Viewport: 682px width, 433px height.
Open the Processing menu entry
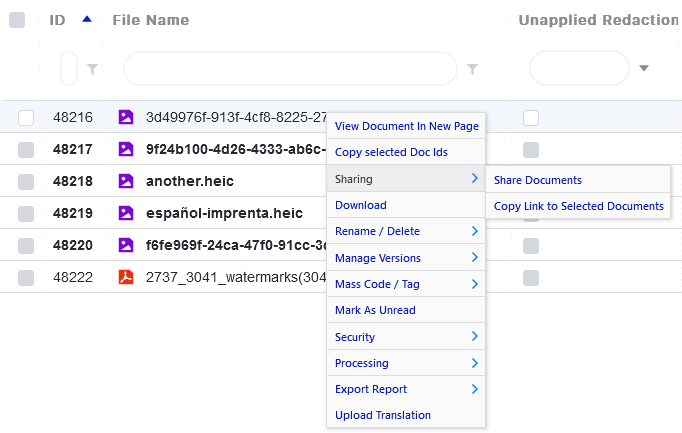click(406, 363)
